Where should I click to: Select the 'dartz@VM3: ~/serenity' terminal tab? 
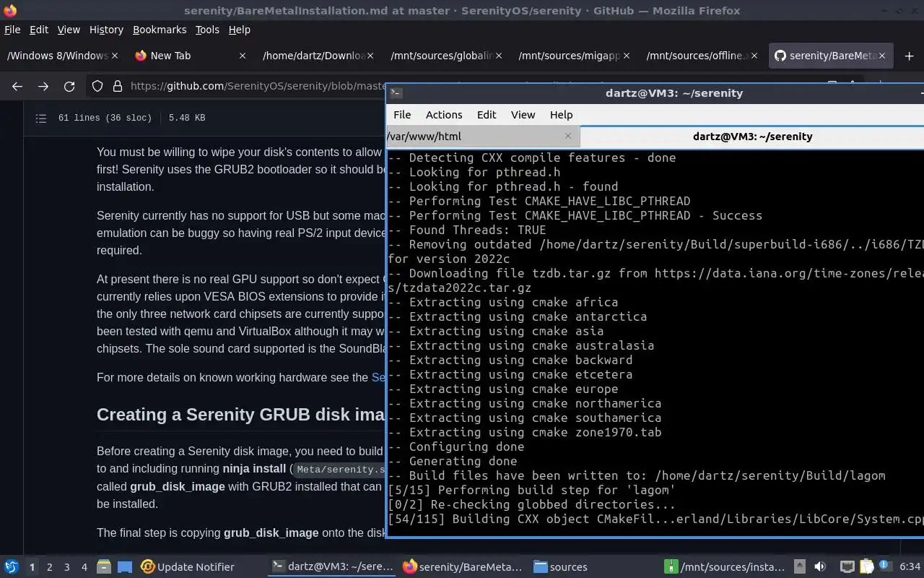(752, 136)
